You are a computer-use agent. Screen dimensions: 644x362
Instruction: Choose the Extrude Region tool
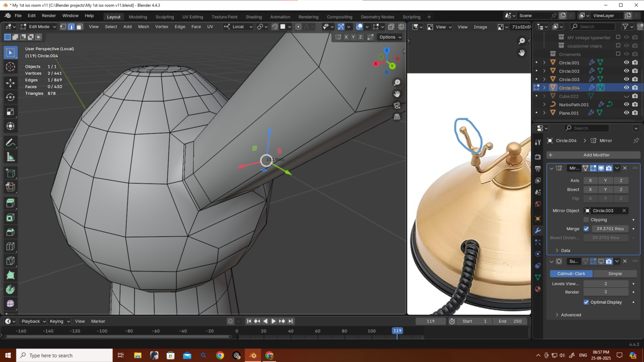click(10, 203)
